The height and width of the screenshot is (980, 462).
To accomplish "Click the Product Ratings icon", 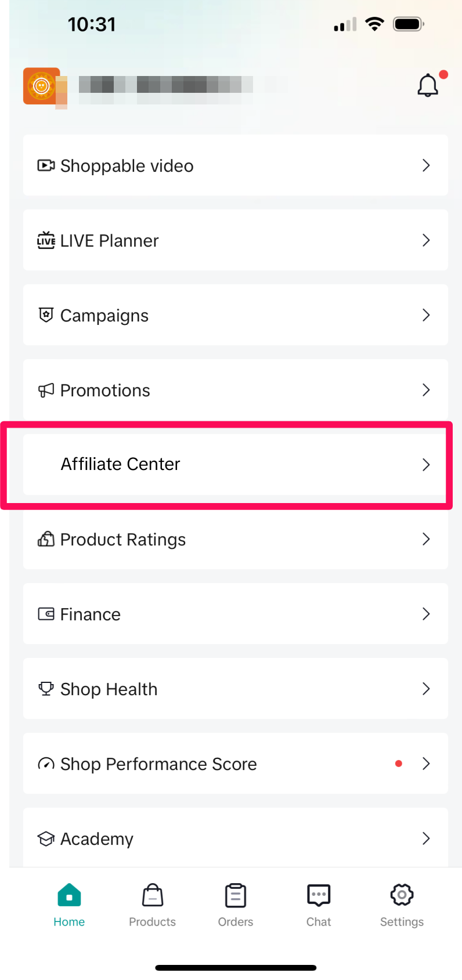I will (46, 540).
